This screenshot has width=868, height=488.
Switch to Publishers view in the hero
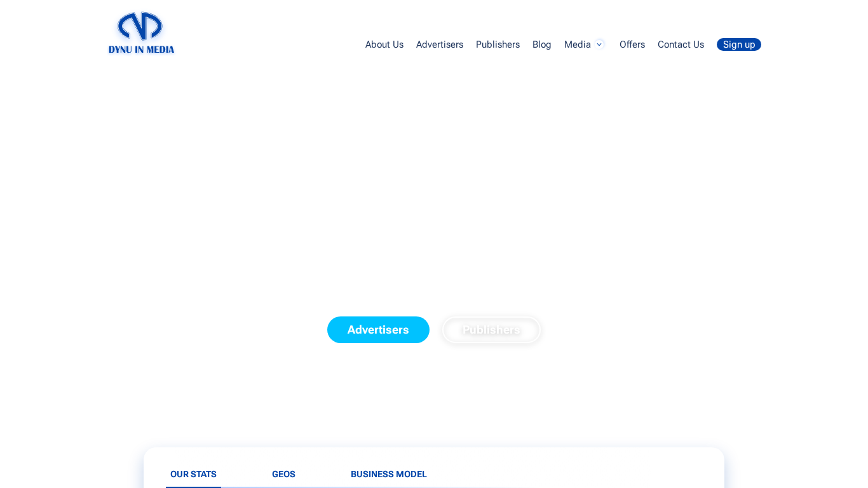(x=491, y=329)
